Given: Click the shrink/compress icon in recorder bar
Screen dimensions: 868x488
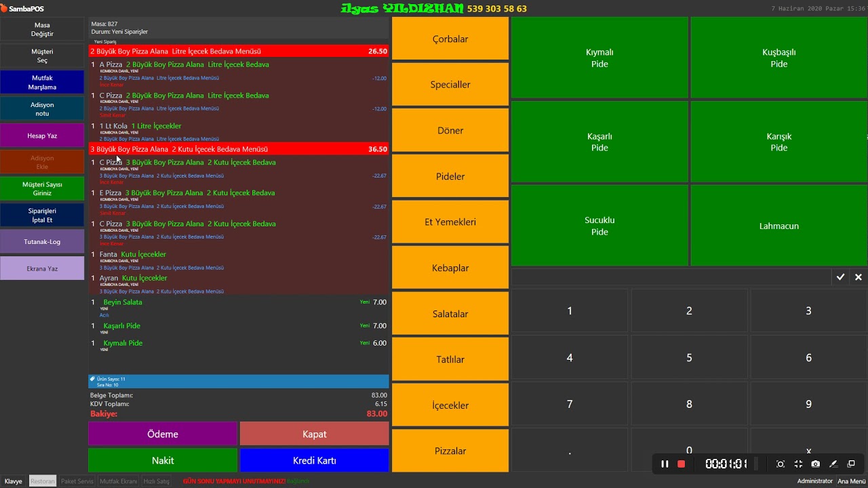Looking at the screenshot, I should (x=798, y=464).
